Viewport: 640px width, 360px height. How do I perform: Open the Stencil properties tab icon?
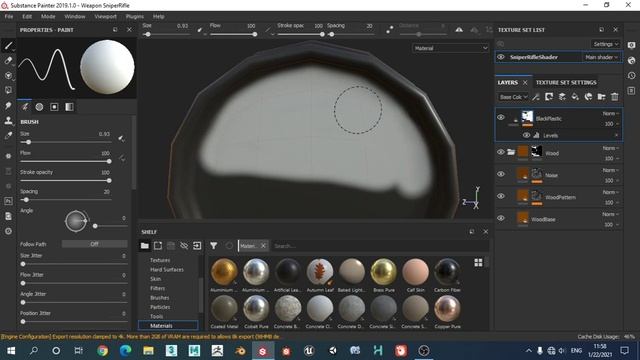(54, 107)
